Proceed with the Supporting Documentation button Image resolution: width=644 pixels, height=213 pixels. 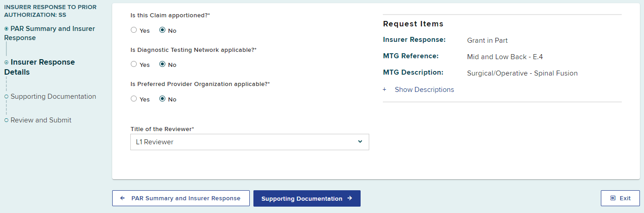(x=307, y=198)
